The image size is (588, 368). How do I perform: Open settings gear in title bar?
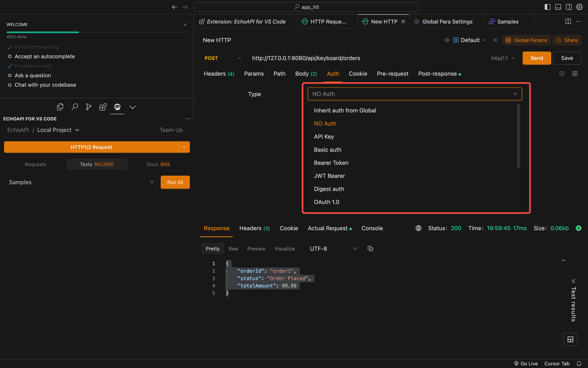[x=579, y=7]
